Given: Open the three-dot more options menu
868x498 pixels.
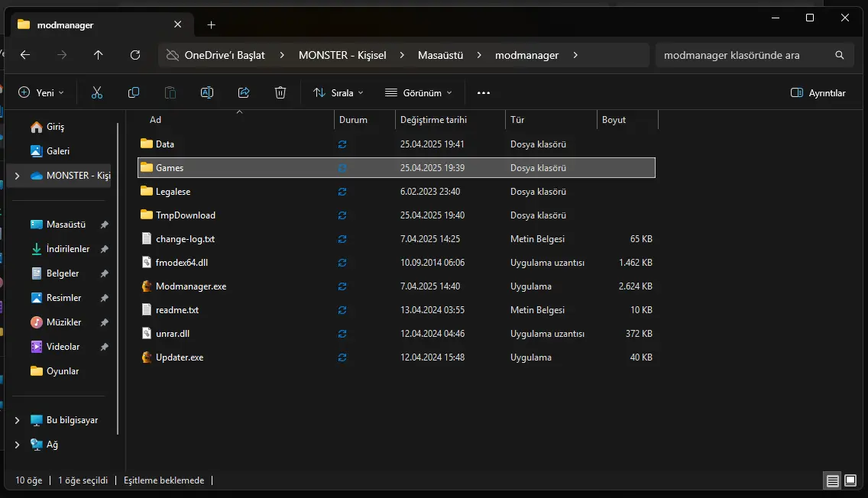Looking at the screenshot, I should pos(483,93).
